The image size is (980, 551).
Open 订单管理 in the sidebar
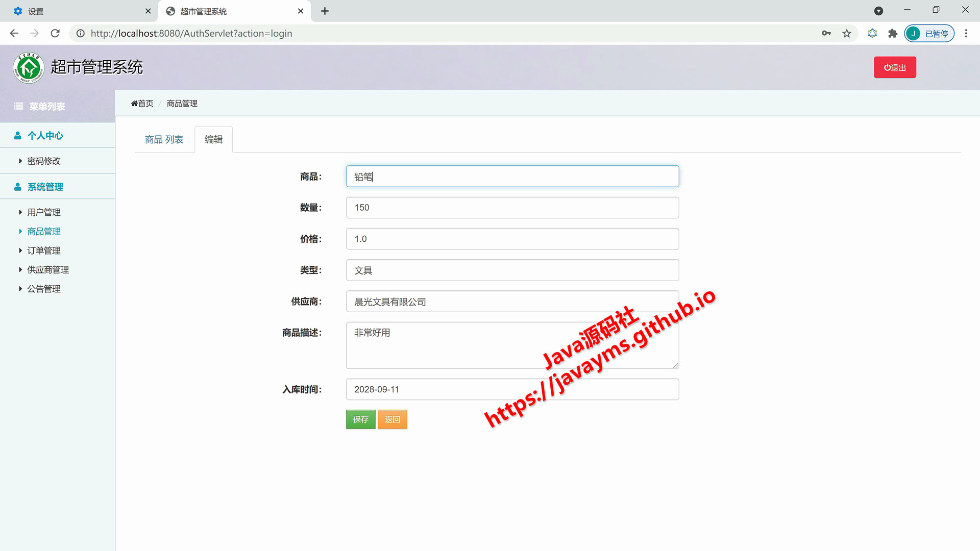[44, 251]
